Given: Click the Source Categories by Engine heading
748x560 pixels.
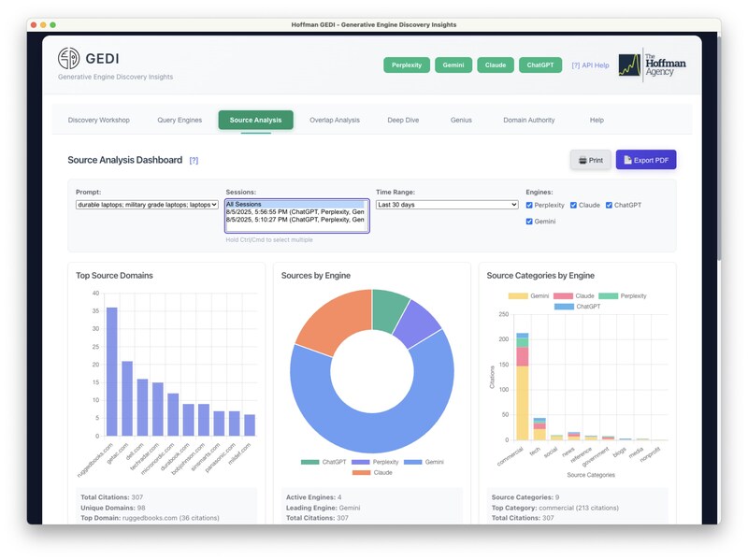Looking at the screenshot, I should 540,276.
